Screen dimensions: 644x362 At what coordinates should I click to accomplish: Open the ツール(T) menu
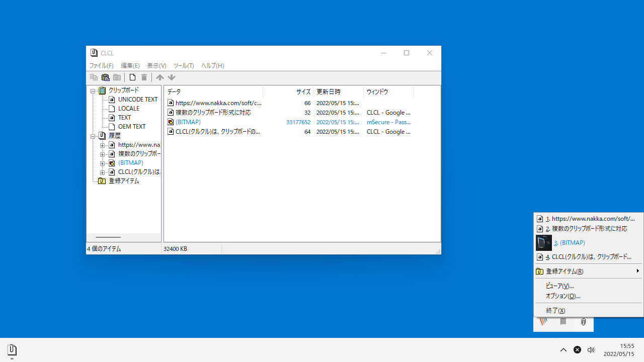[x=184, y=66]
